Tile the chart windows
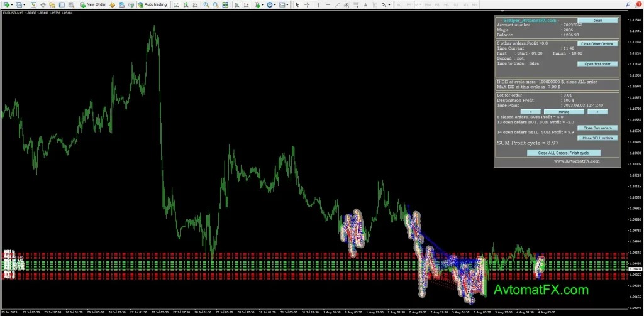 pos(225,4)
